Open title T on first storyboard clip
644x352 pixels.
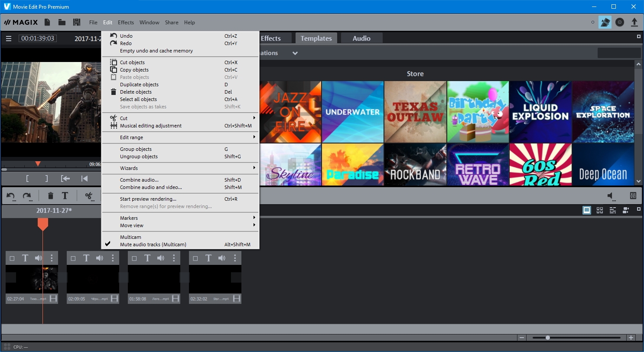pyautogui.click(x=25, y=258)
